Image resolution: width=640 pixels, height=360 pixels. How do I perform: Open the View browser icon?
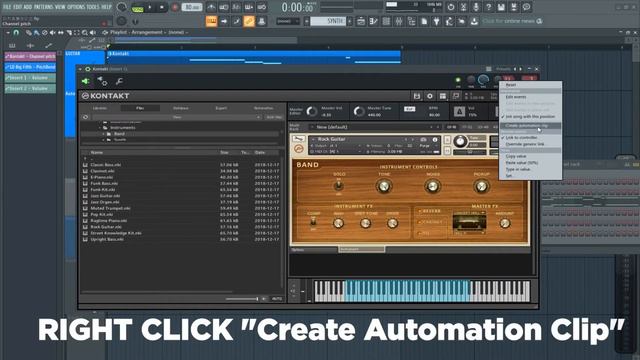point(411,21)
